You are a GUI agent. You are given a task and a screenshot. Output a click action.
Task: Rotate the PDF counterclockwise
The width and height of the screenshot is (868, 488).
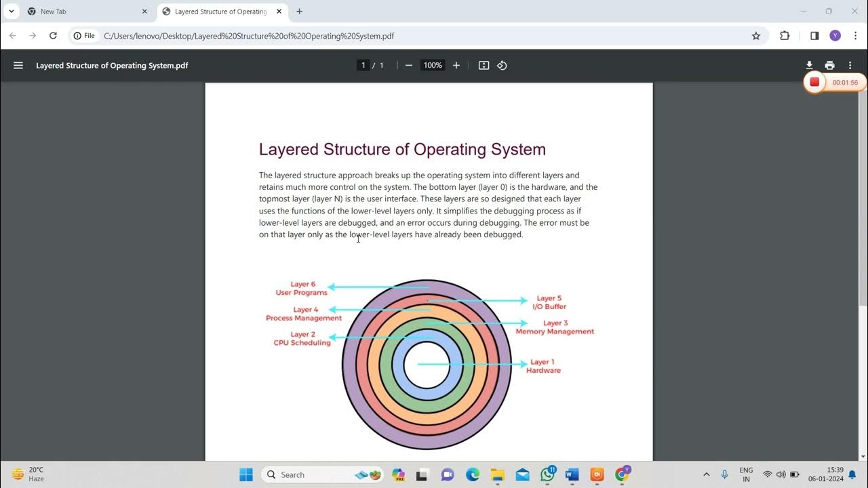point(502,65)
